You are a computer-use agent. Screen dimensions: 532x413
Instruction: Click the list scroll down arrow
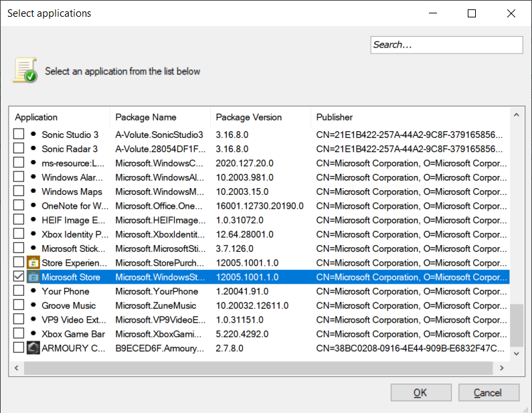coord(517,353)
